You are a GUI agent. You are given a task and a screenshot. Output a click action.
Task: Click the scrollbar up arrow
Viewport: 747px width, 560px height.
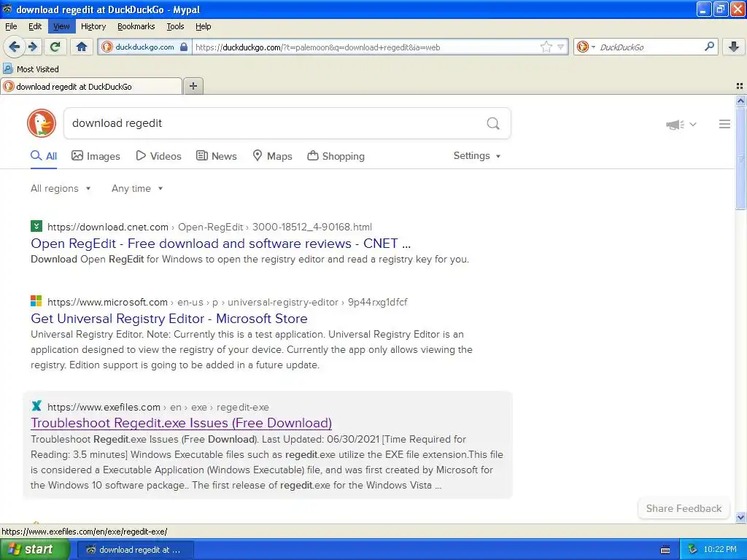click(x=740, y=101)
